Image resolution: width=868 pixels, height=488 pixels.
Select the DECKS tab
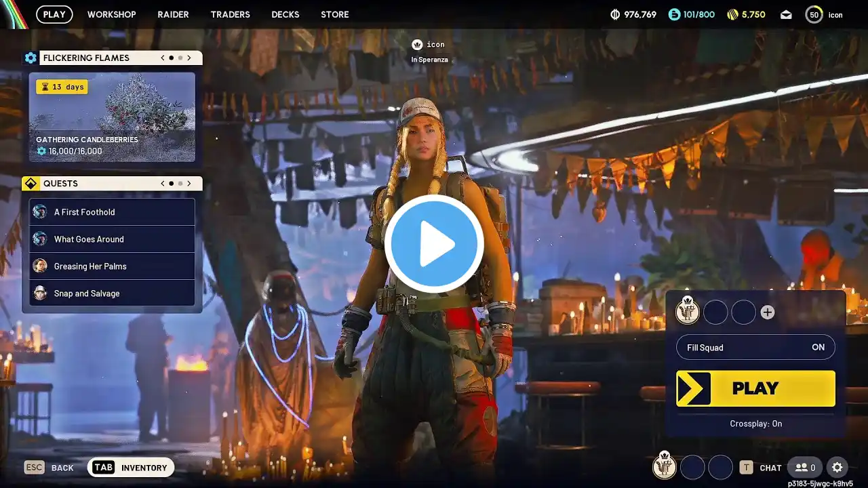(285, 14)
